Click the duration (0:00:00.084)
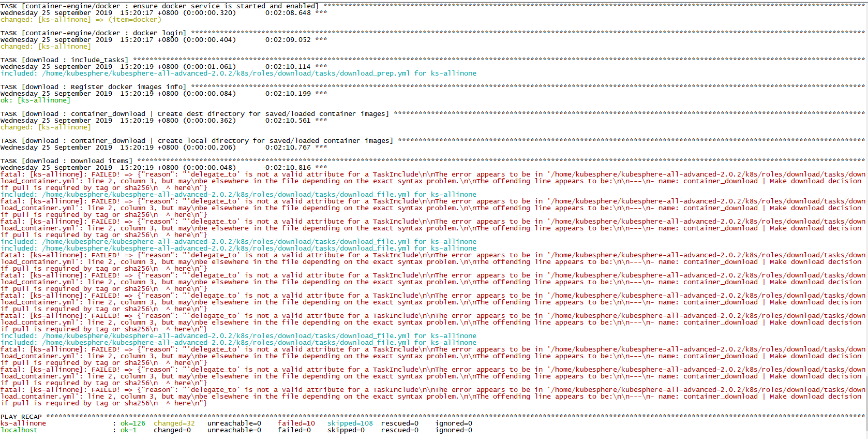 coord(209,94)
